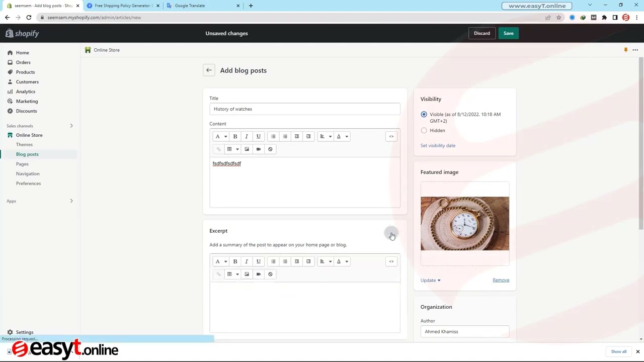Screen dimensions: 644x362
Task: Click indent in the Content toolbar
Action: click(308, 136)
